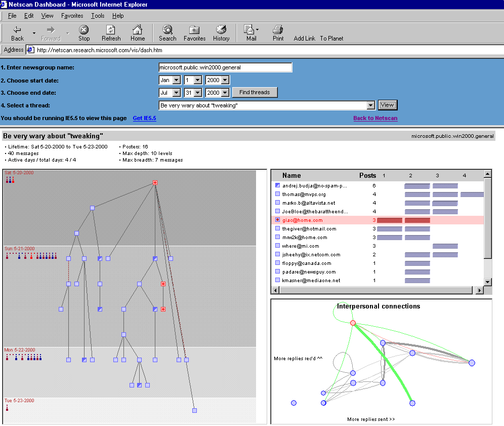
Task: Click the Find threads button
Action: click(255, 93)
